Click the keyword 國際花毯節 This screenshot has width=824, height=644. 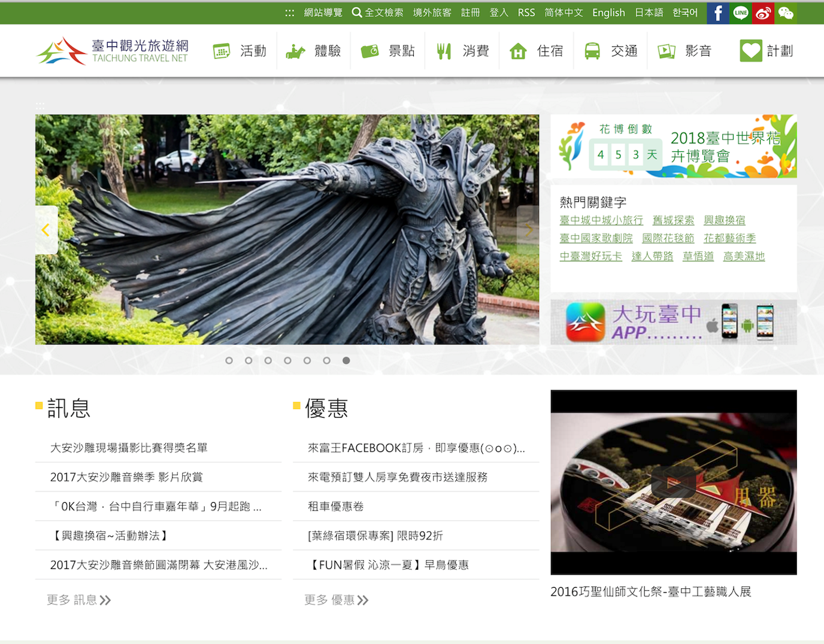(x=668, y=238)
